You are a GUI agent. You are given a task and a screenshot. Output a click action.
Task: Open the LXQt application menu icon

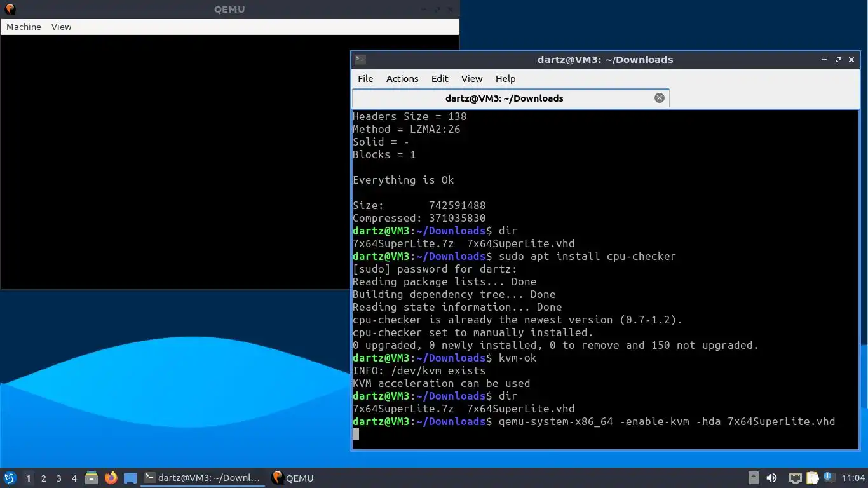pos(10,478)
